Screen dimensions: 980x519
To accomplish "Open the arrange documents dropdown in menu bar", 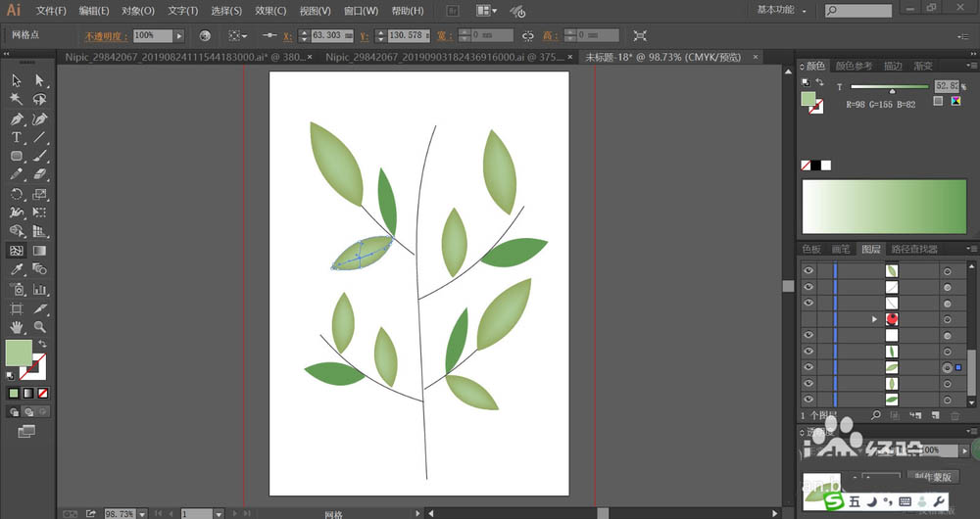I will click(x=487, y=11).
